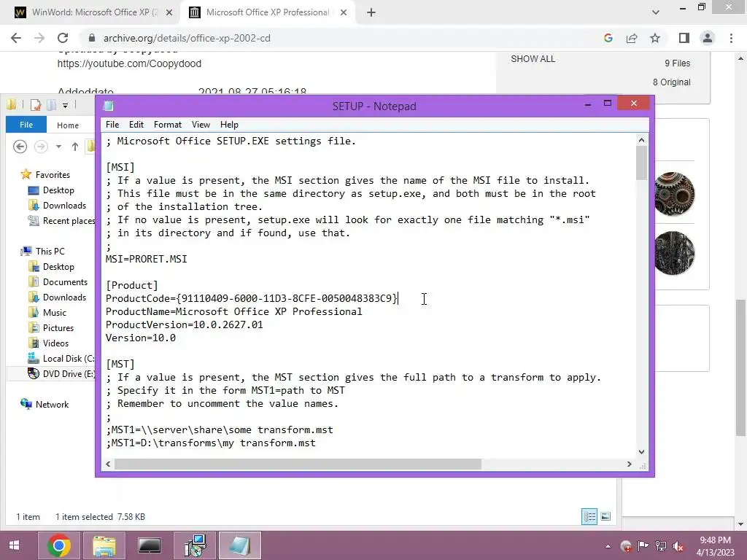Image resolution: width=747 pixels, height=560 pixels.
Task: Open Notepad File menu
Action: [x=112, y=125]
